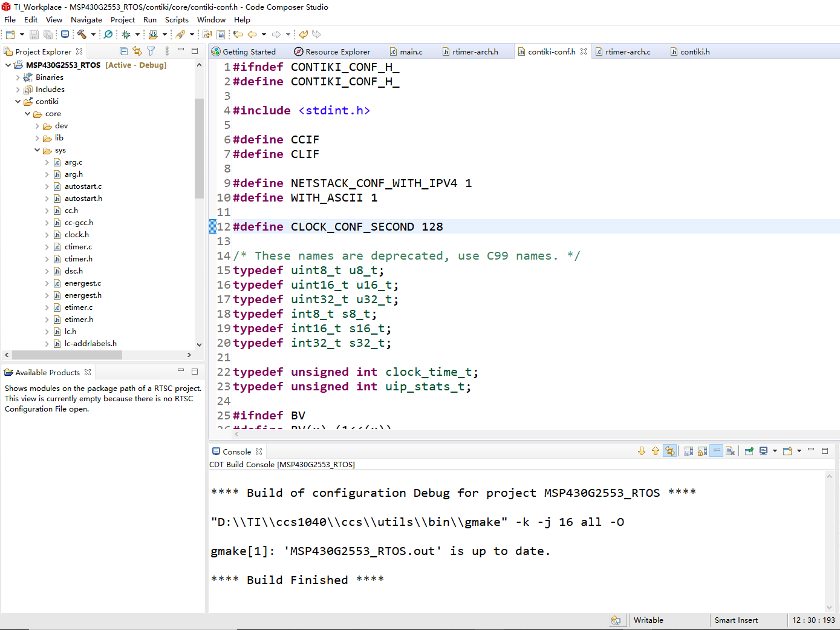Click Clear Console icon
The image size is (840, 630).
[x=730, y=451]
